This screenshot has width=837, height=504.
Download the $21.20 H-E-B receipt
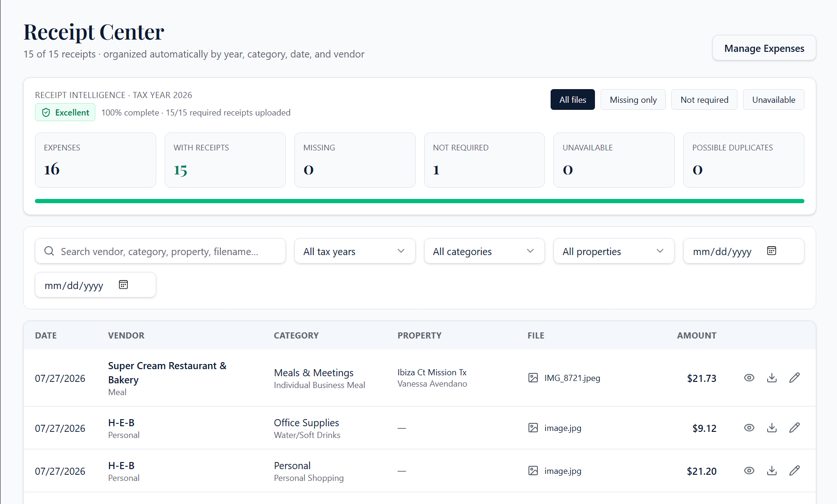click(771, 471)
